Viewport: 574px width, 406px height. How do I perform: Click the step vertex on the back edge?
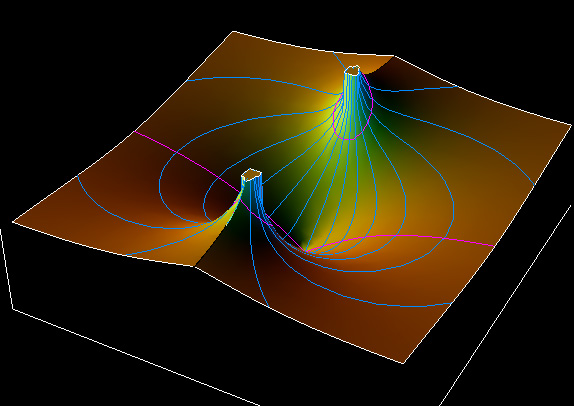point(394,56)
